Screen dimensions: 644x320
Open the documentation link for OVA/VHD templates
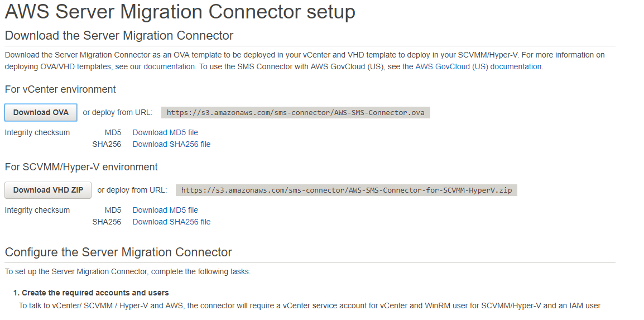(169, 66)
